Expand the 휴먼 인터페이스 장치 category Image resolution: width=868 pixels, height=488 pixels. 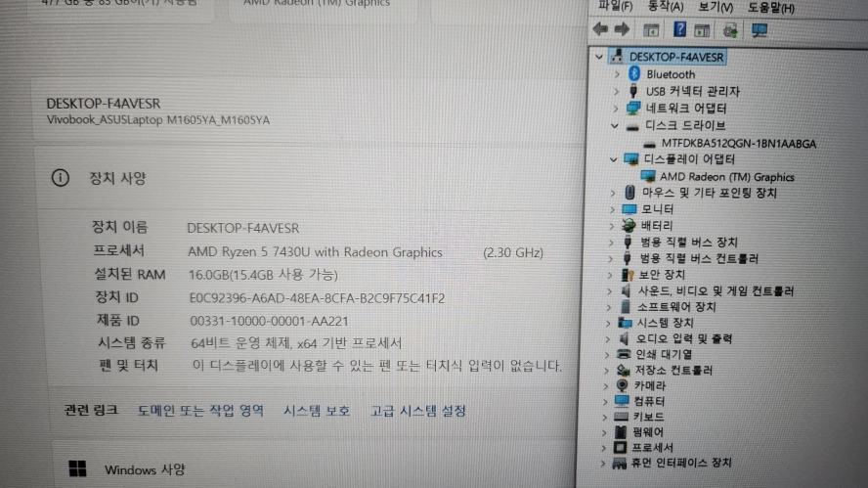pyautogui.click(x=602, y=464)
